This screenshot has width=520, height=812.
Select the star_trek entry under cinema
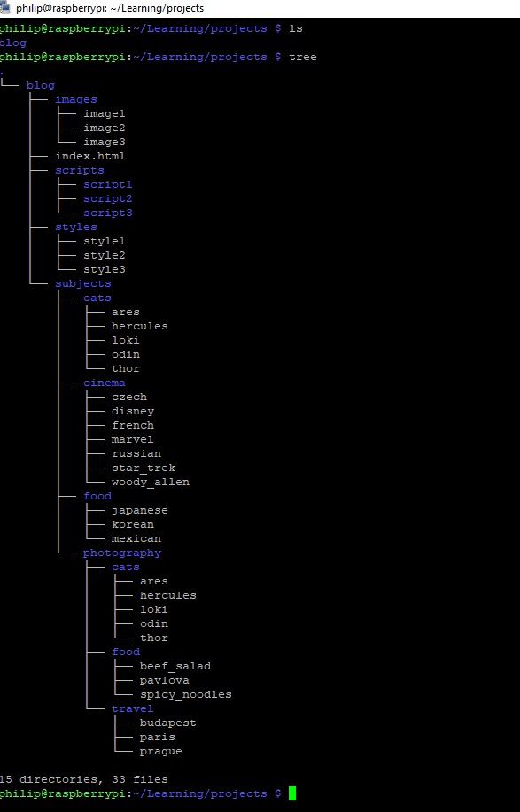point(144,468)
